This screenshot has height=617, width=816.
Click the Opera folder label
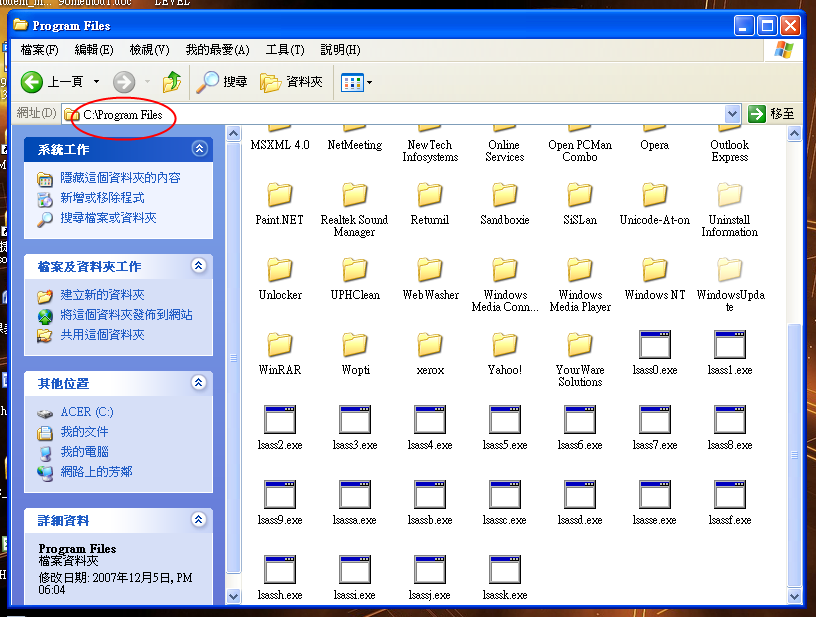pyautogui.click(x=655, y=145)
